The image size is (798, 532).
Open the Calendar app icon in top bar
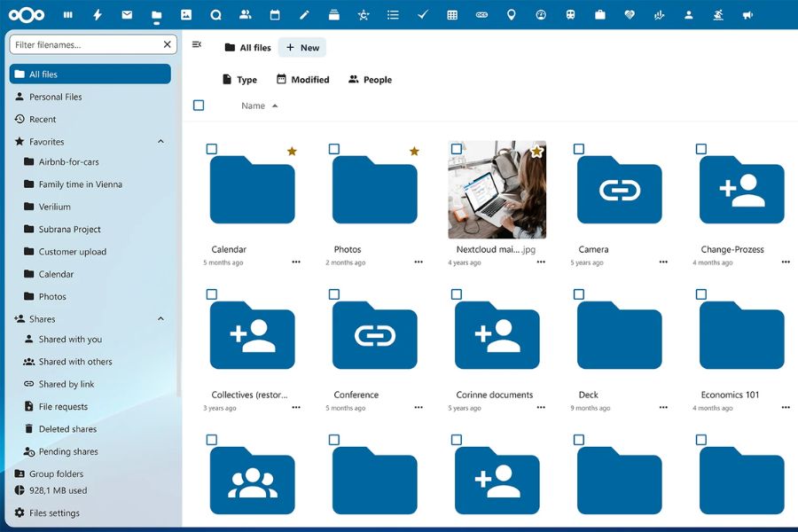click(275, 15)
